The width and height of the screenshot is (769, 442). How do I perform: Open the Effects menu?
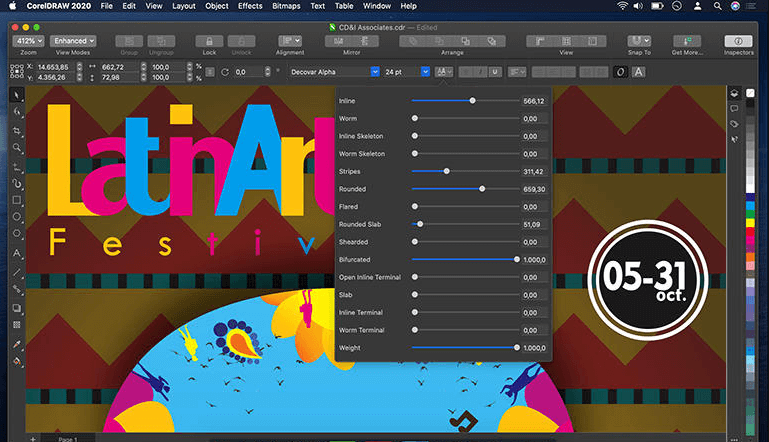click(250, 6)
